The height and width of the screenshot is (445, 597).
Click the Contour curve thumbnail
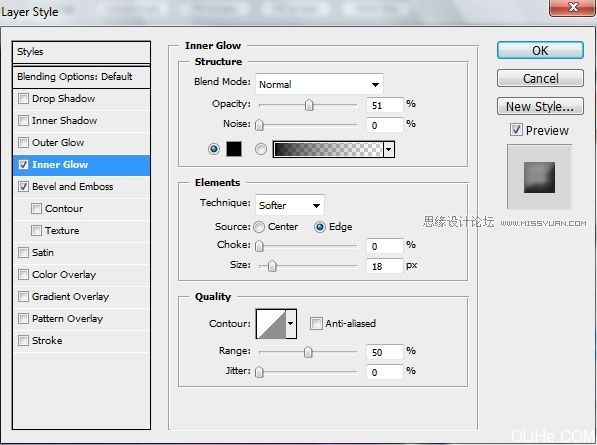(x=271, y=324)
